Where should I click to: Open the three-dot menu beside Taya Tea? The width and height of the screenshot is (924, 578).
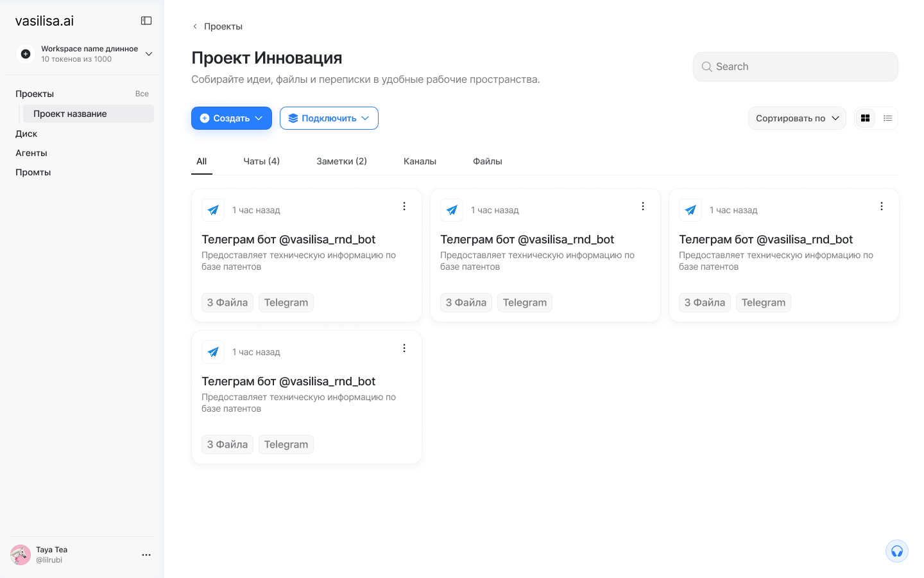tap(146, 555)
